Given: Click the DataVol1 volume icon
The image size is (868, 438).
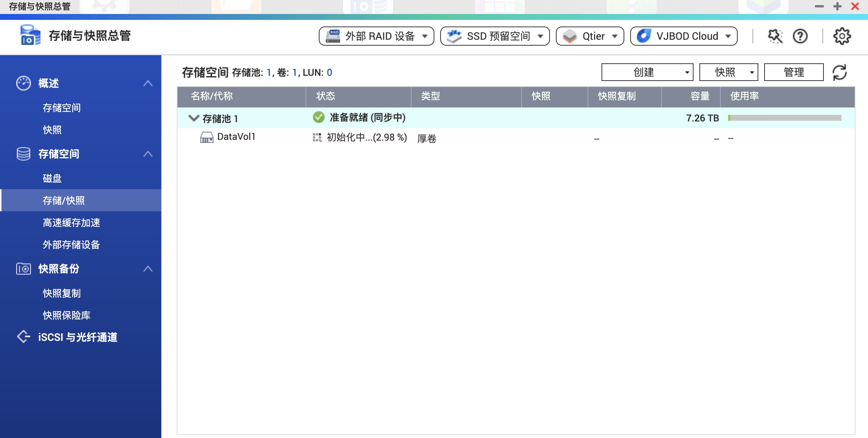Looking at the screenshot, I should (x=207, y=137).
